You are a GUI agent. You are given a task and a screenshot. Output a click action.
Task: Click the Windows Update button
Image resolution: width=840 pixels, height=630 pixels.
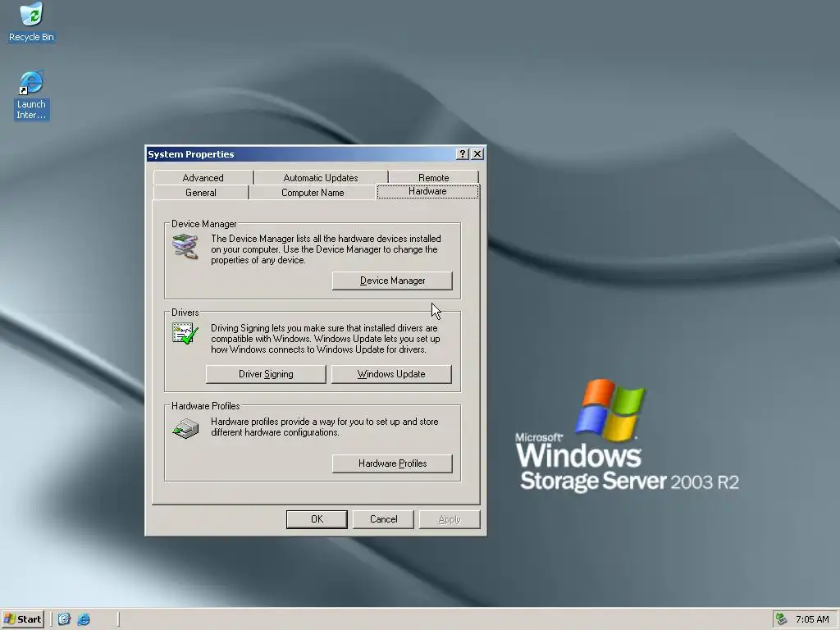(x=391, y=374)
